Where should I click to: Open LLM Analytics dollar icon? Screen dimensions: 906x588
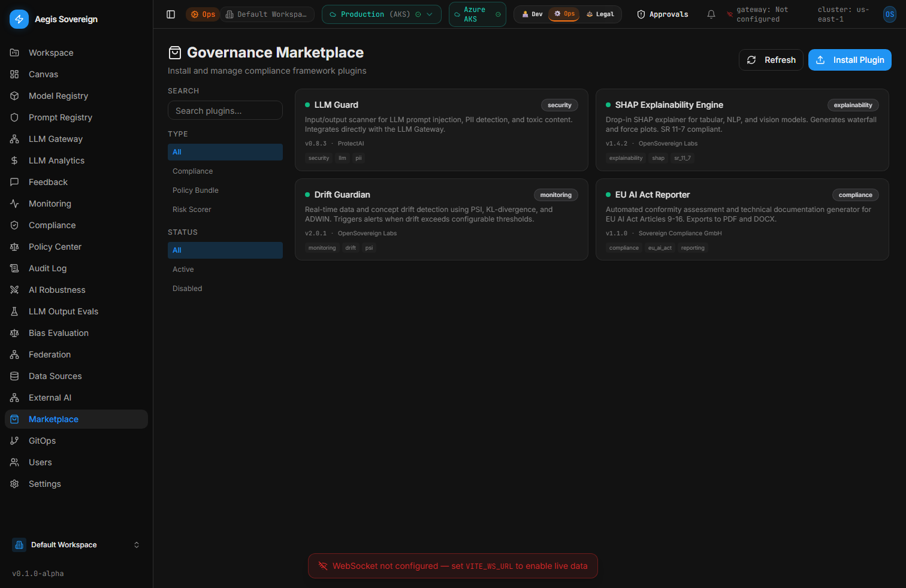(14, 160)
